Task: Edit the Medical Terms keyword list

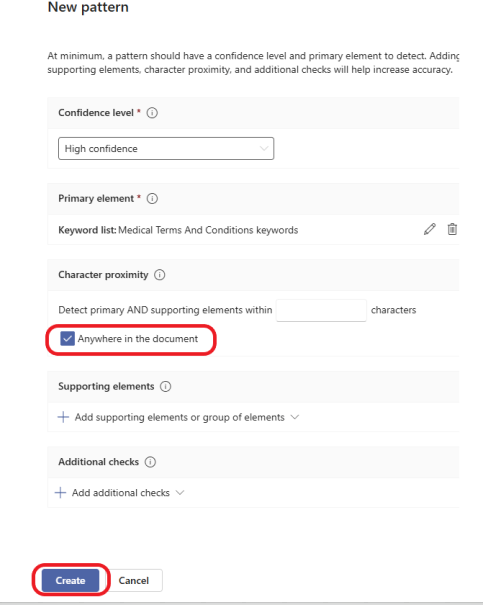Action: point(429,229)
